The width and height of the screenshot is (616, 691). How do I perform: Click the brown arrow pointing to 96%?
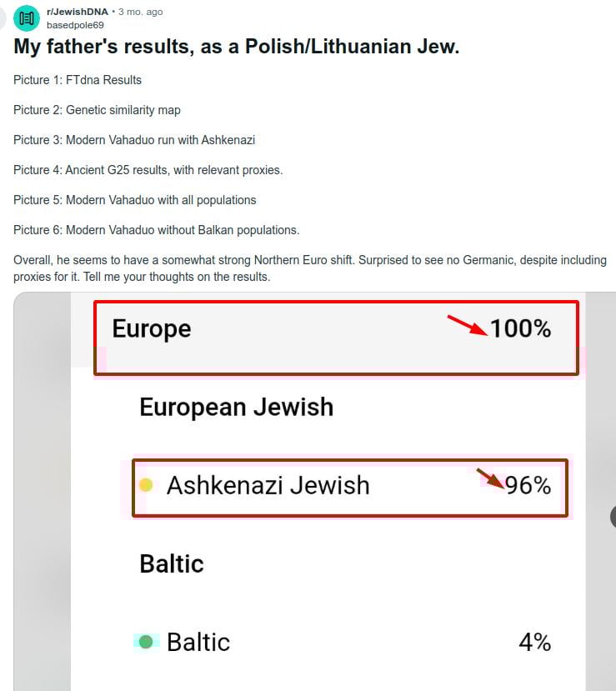tap(490, 479)
